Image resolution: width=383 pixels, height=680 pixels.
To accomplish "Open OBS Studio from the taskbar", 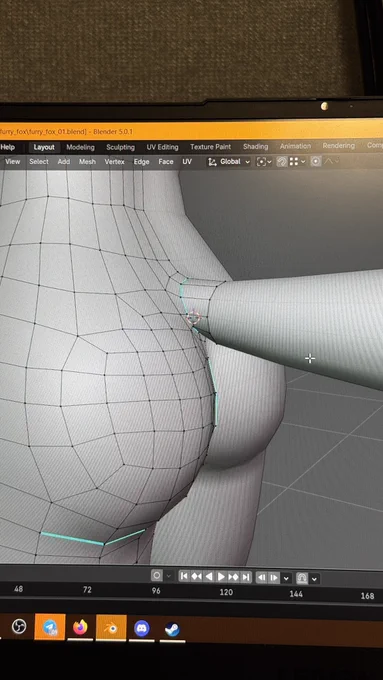I will click(x=19, y=626).
